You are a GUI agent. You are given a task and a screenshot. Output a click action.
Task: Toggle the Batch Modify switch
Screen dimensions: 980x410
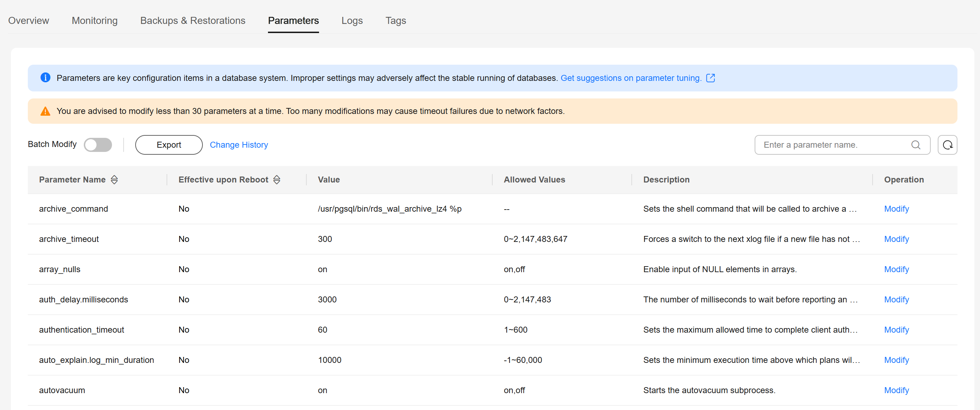[x=98, y=145]
